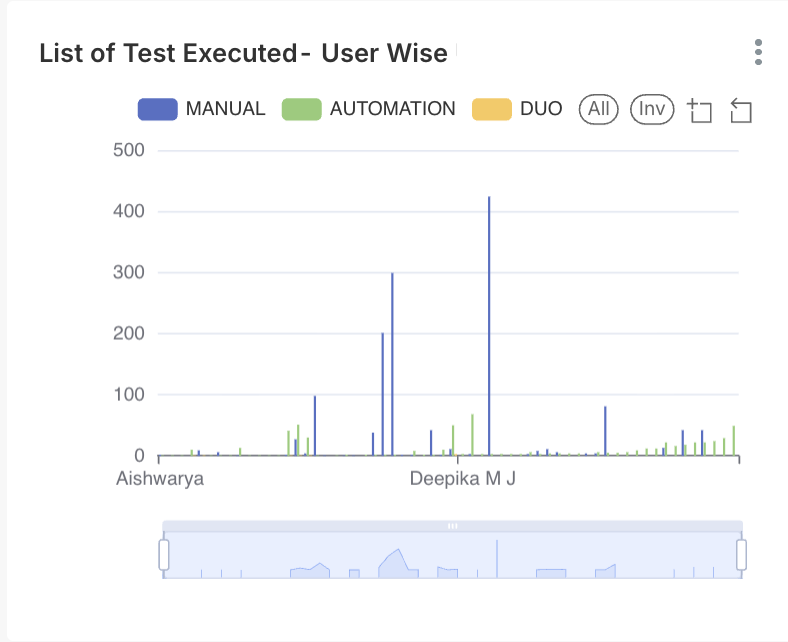Hide the AUTOMATION series via legend label
This screenshot has width=788, height=642.
coord(392,109)
